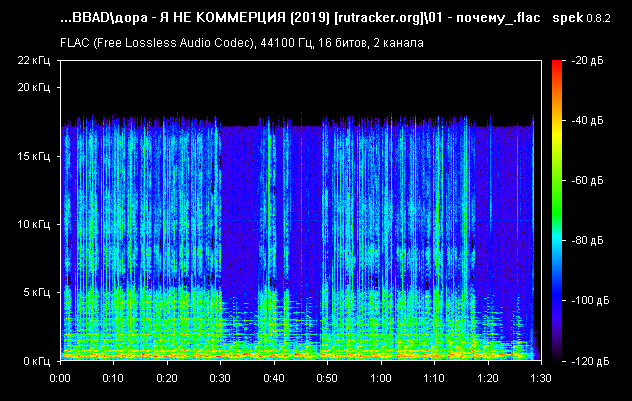Click the 5 кГц frequency label
The height and width of the screenshot is (401, 632).
pos(37,292)
